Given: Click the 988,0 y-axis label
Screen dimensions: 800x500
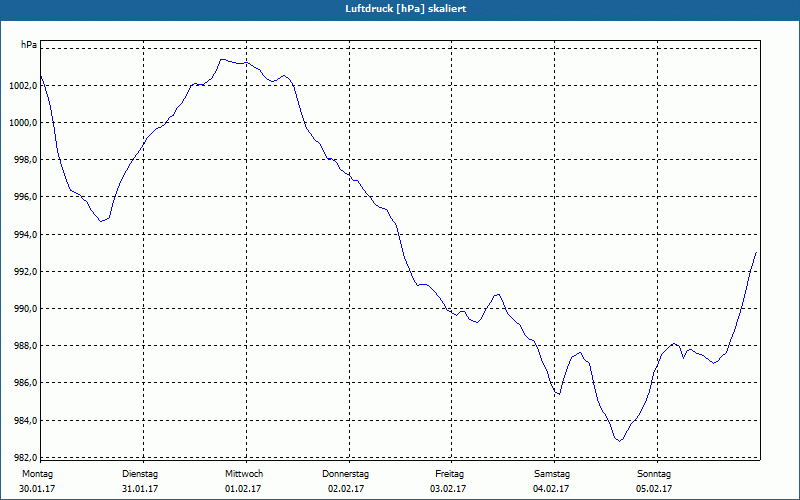Looking at the screenshot, I should click(25, 346).
